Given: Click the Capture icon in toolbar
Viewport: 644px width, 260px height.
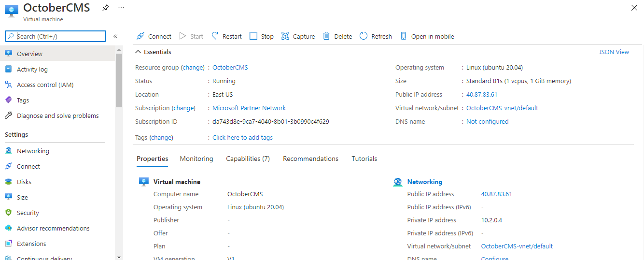Looking at the screenshot, I should (x=285, y=36).
